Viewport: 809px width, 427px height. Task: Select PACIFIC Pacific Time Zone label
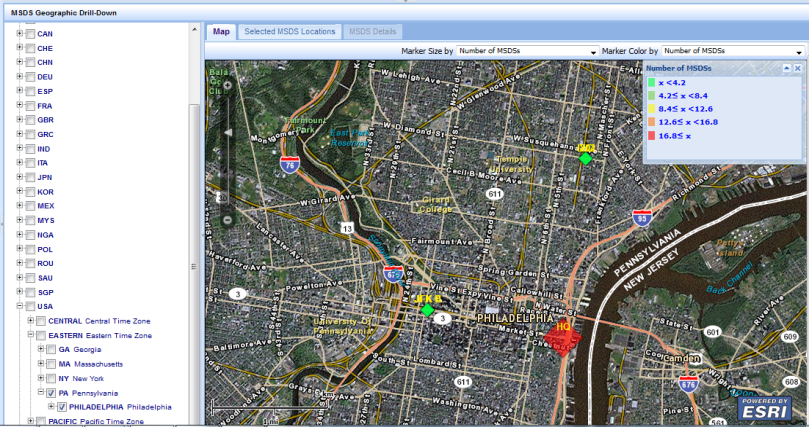click(96, 421)
